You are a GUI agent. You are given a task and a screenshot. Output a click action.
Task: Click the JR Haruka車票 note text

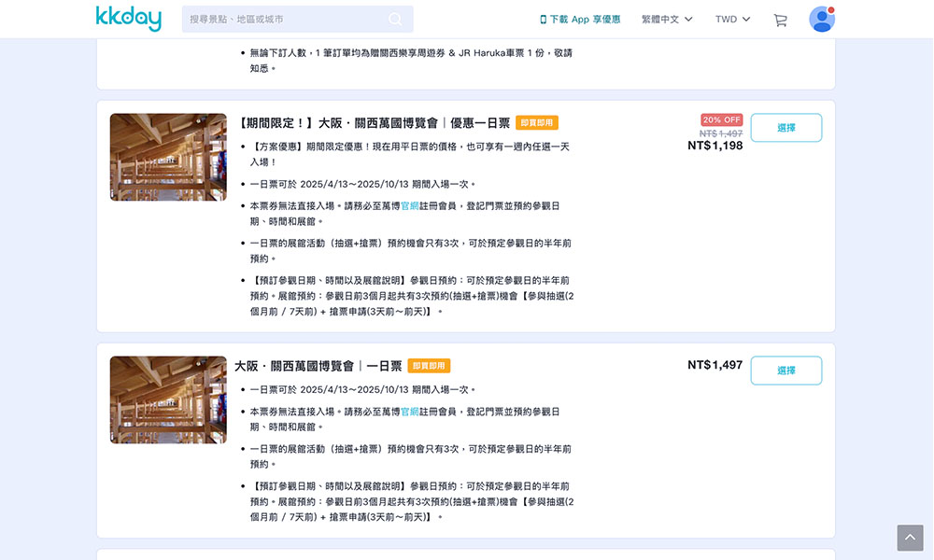(411, 61)
